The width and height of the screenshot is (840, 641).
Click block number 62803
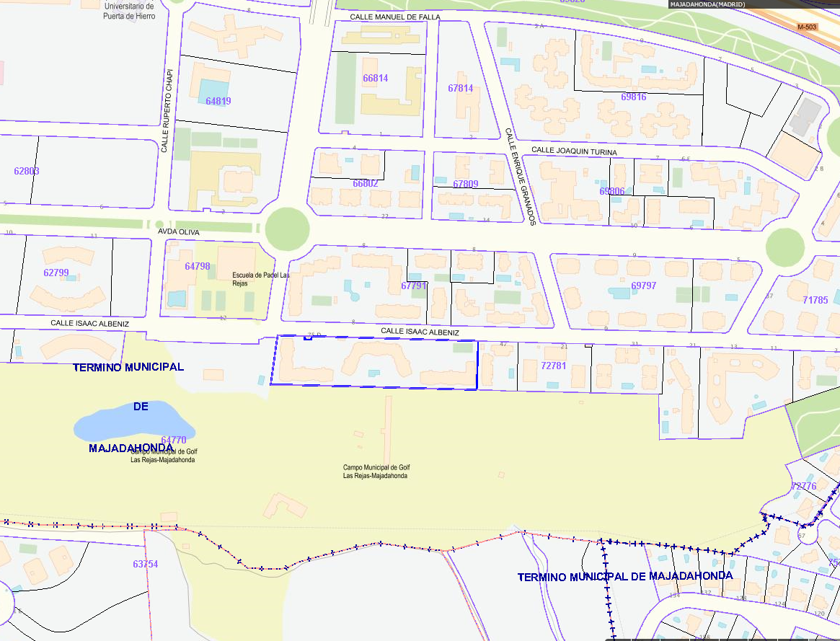pyautogui.click(x=27, y=171)
